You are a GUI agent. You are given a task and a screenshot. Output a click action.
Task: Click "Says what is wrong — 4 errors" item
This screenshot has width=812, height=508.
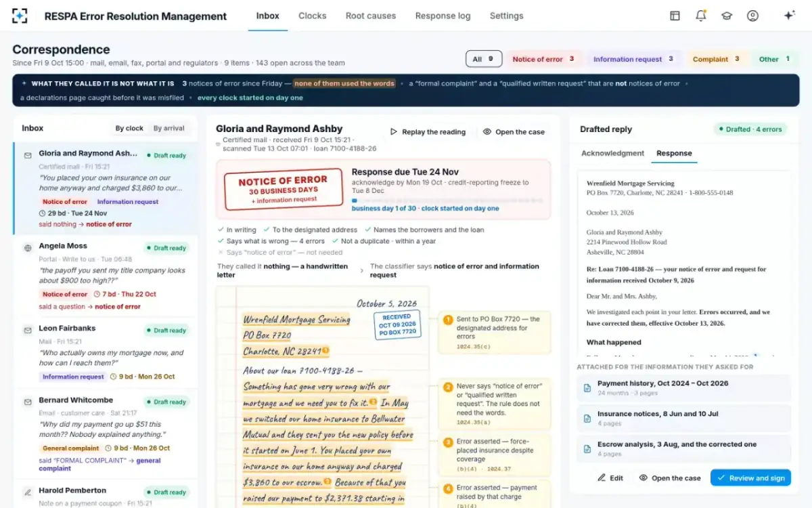(271, 240)
